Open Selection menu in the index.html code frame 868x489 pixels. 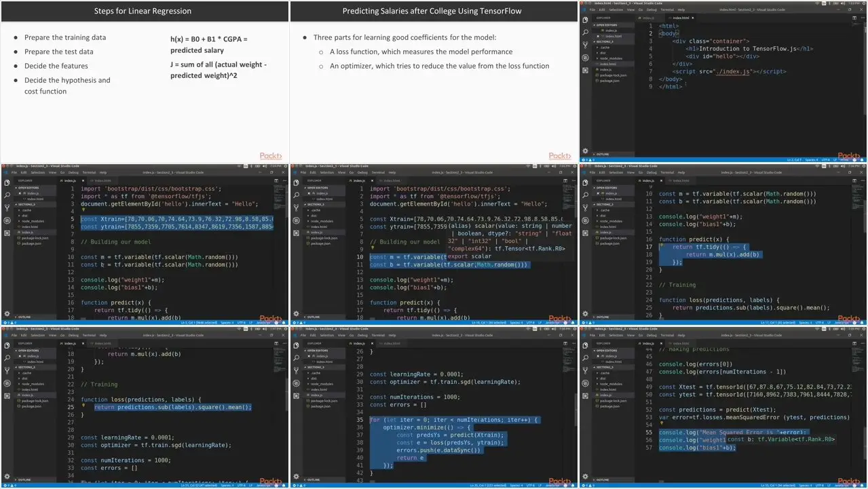(x=616, y=9)
